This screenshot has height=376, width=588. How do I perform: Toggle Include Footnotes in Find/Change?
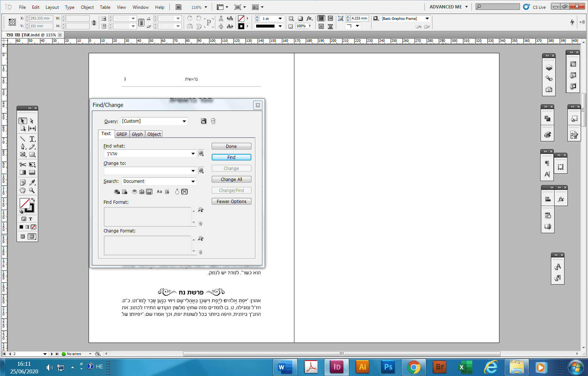(x=149, y=192)
